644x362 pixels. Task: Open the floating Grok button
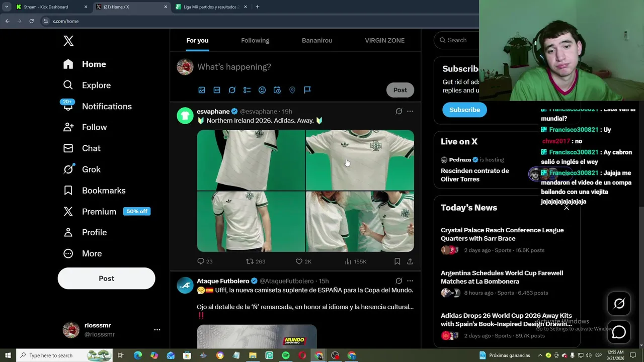[x=619, y=303]
